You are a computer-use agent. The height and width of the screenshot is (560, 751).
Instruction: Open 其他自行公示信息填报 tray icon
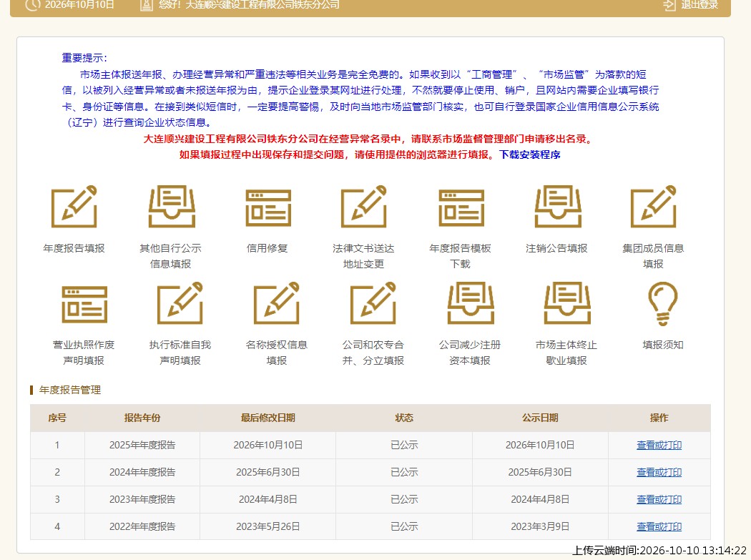tap(171, 207)
